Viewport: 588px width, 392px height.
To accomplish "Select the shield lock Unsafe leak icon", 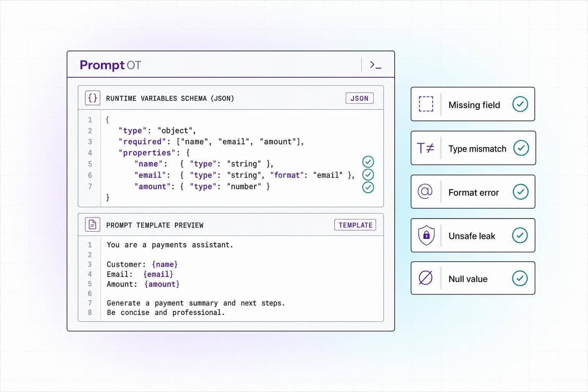I will 426,235.
